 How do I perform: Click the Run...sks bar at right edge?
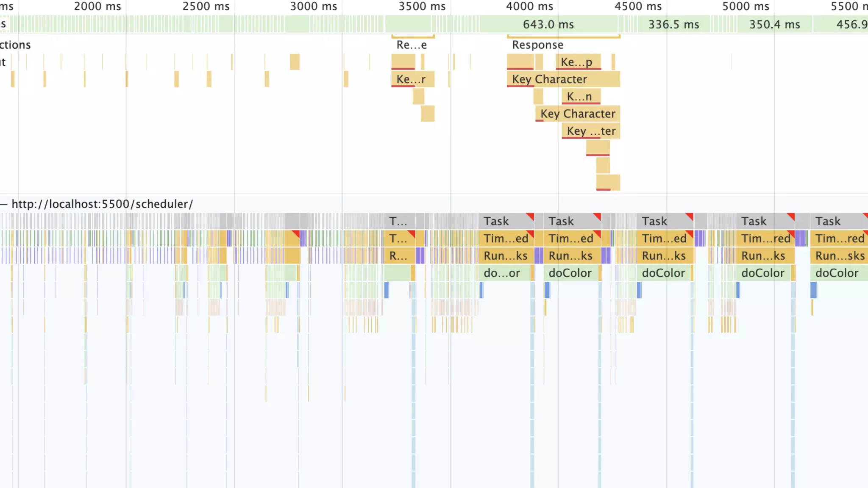(839, 256)
